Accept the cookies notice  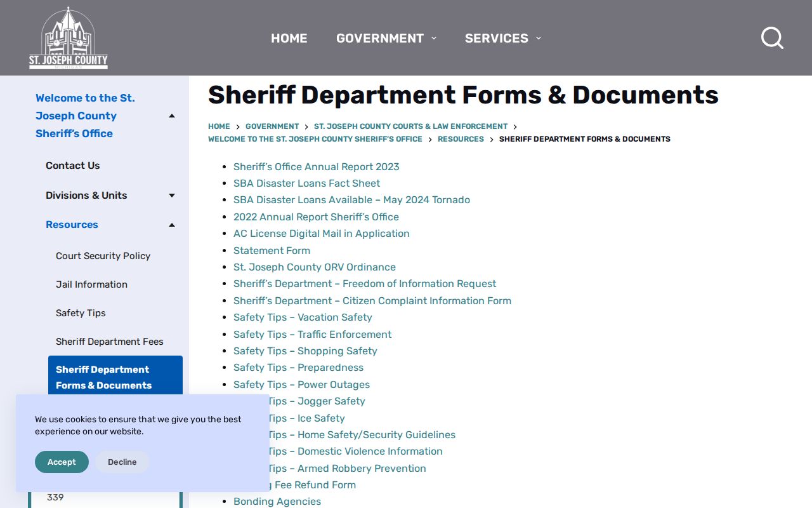pos(62,462)
